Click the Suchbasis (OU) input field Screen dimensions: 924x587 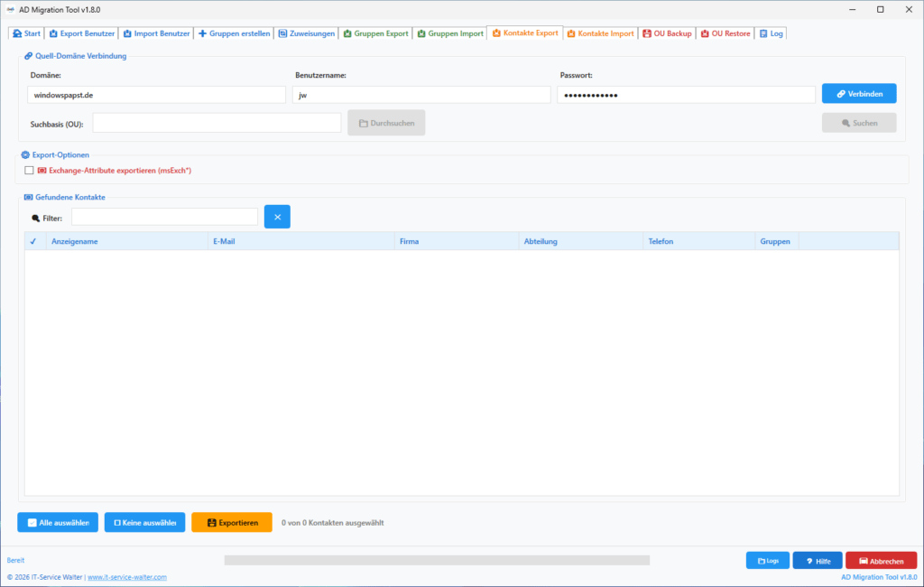point(217,123)
